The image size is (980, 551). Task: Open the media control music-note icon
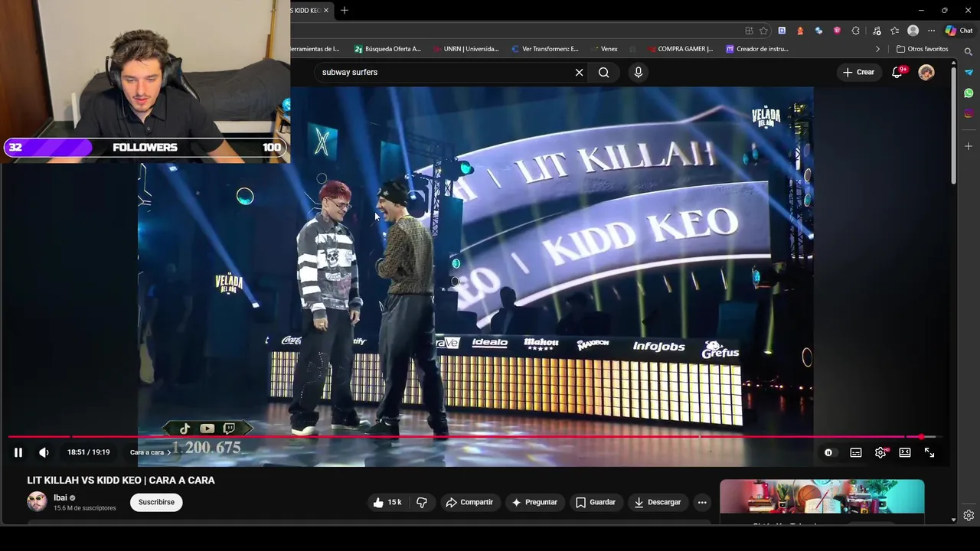tap(875, 31)
